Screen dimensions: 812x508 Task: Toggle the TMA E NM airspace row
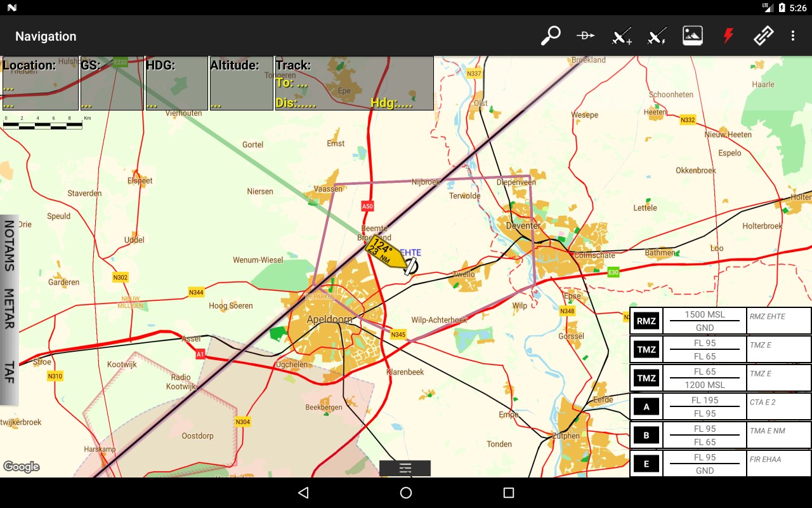[x=704, y=434]
